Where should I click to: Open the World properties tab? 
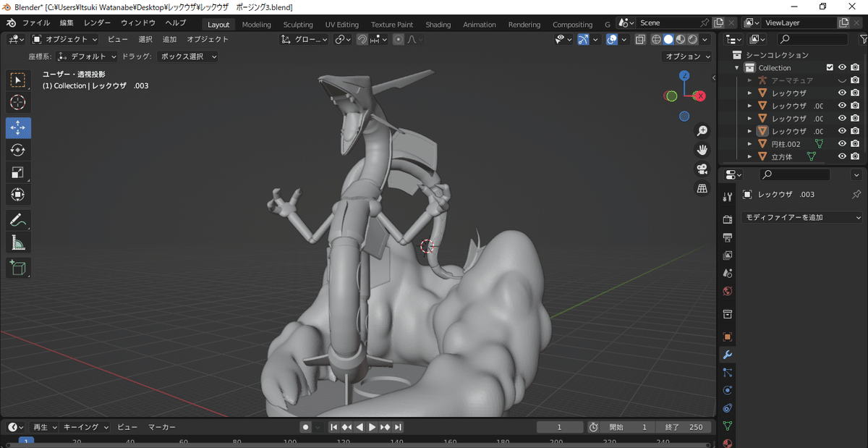tap(728, 292)
